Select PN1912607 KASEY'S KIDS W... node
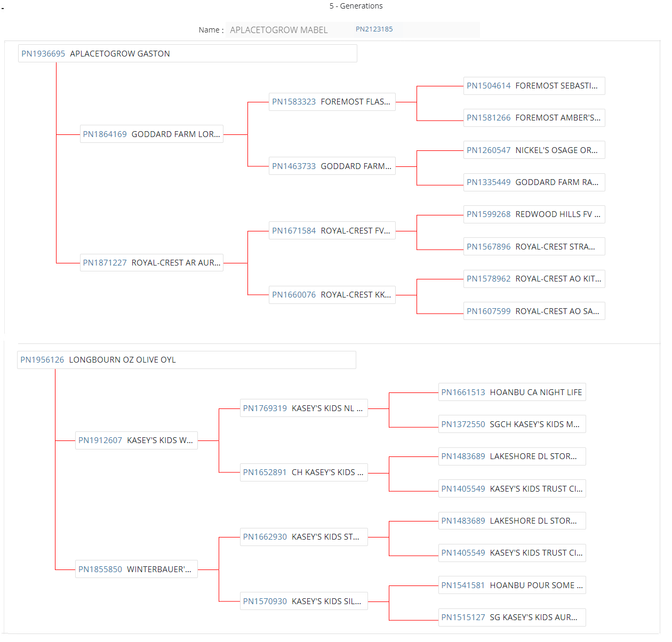The height and width of the screenshot is (642, 672). pyautogui.click(x=136, y=440)
